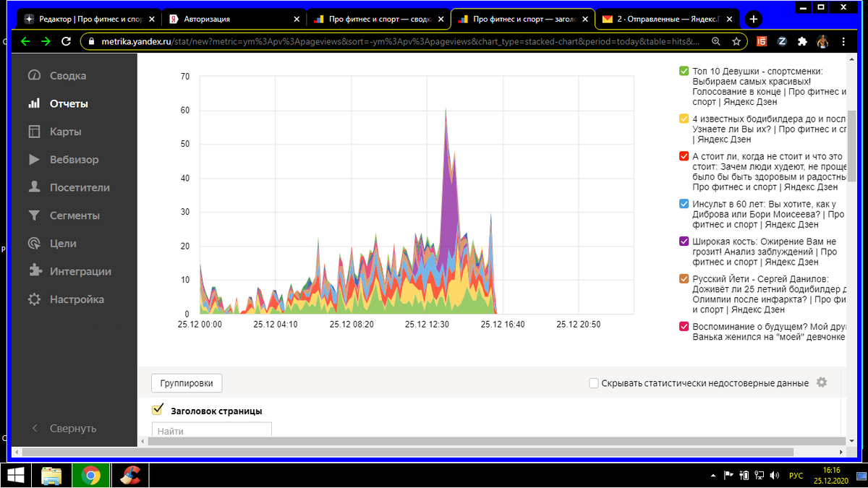Toggle the green Топ 10 Девушки legend checkbox
This screenshot has width=868, height=488.
click(684, 71)
